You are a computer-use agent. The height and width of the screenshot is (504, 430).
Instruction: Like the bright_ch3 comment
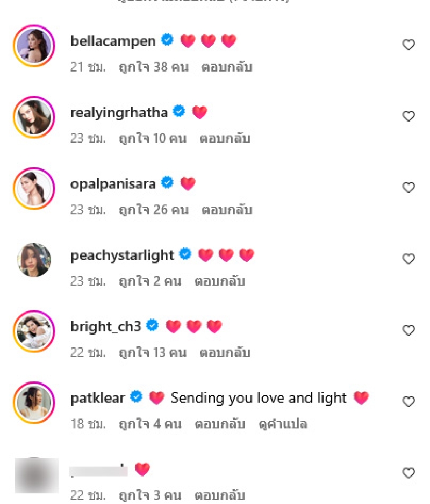[409, 330]
